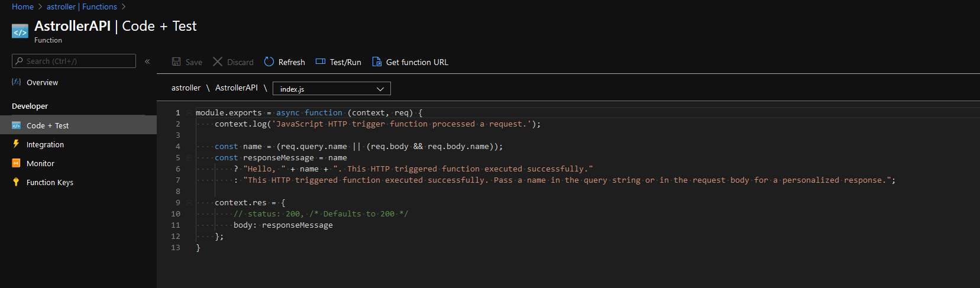Viewport: 980px width, 288px height.
Task: Click the Test/Run panel icon
Action: click(321, 62)
